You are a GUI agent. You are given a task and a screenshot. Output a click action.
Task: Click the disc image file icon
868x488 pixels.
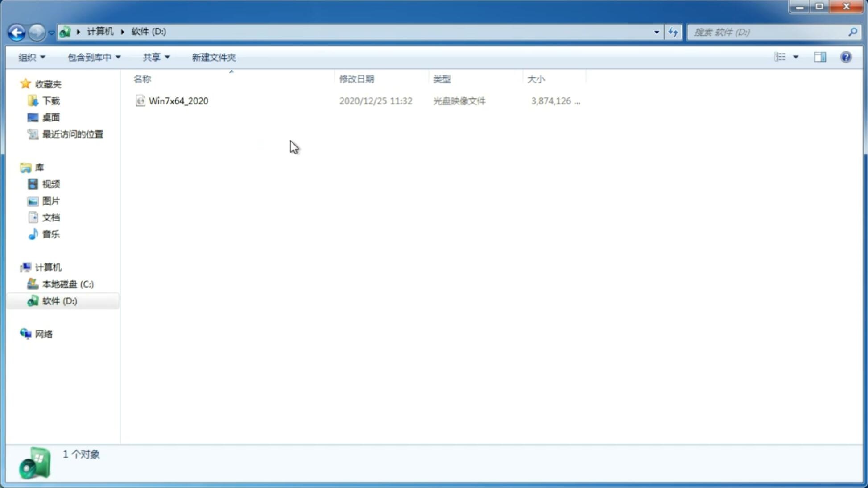[x=140, y=101]
